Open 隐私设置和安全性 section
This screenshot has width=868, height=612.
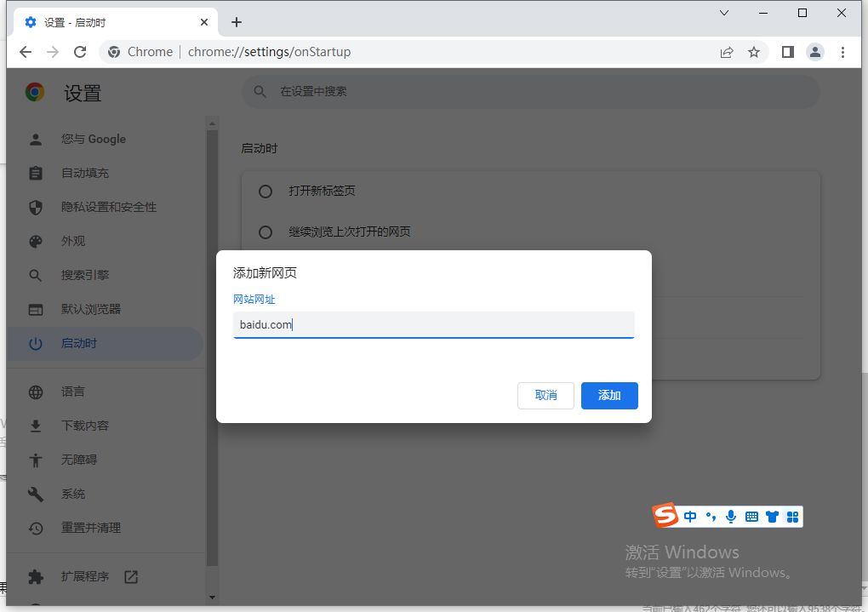pyautogui.click(x=106, y=207)
